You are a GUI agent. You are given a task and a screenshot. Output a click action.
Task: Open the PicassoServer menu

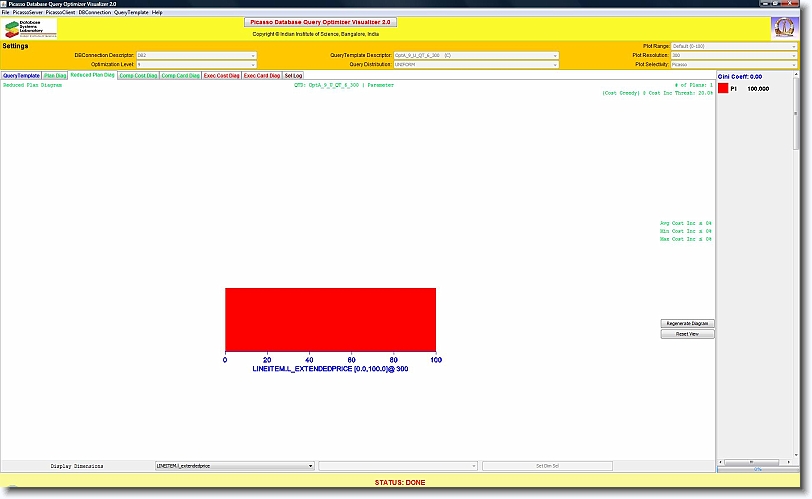[27, 12]
